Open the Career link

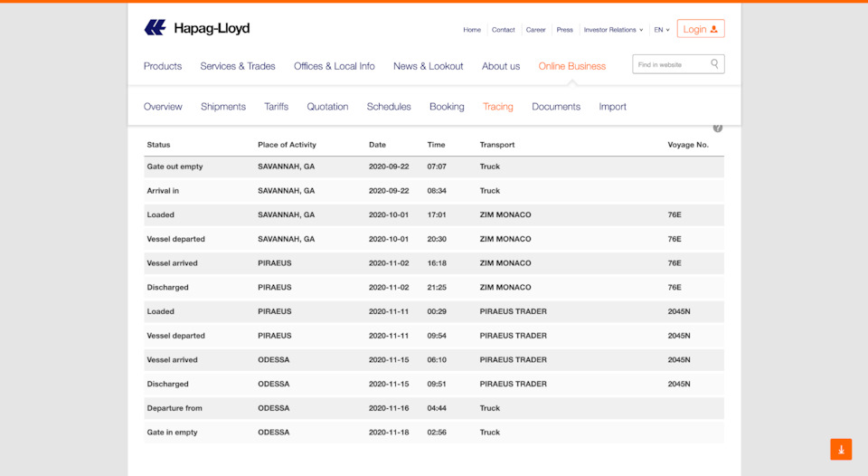click(x=535, y=30)
